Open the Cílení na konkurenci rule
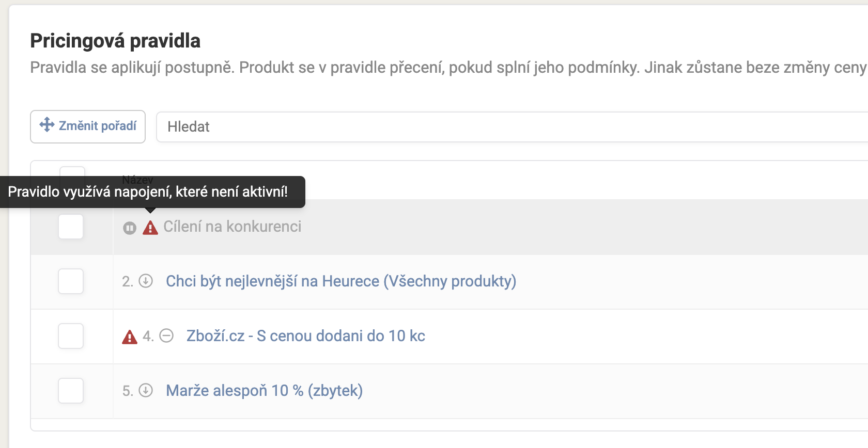The image size is (868, 448). 232,227
